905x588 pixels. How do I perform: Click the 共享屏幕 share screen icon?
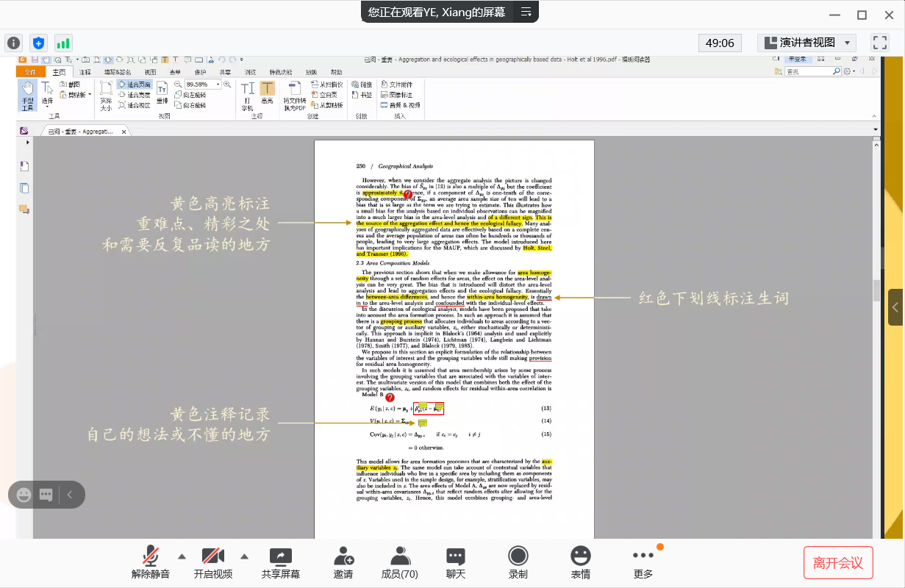click(281, 556)
